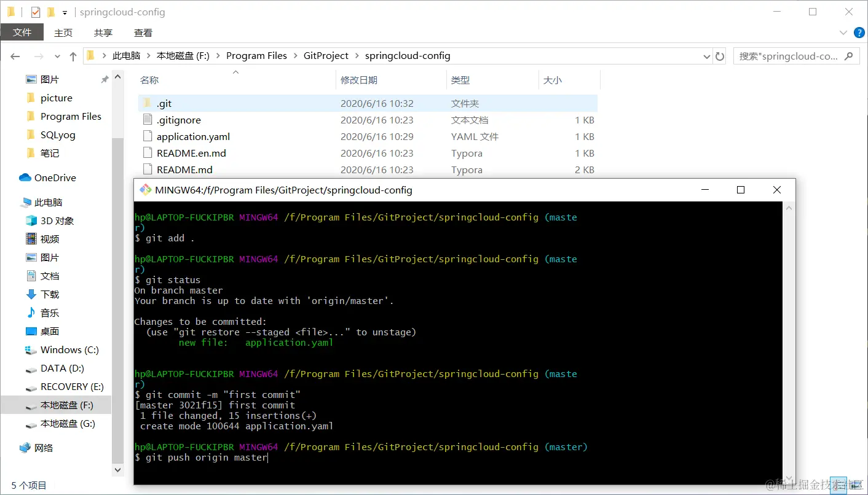868x495 pixels.
Task: Click 2020/6/16 10:29 date of application.yaml
Action: pyautogui.click(x=377, y=136)
